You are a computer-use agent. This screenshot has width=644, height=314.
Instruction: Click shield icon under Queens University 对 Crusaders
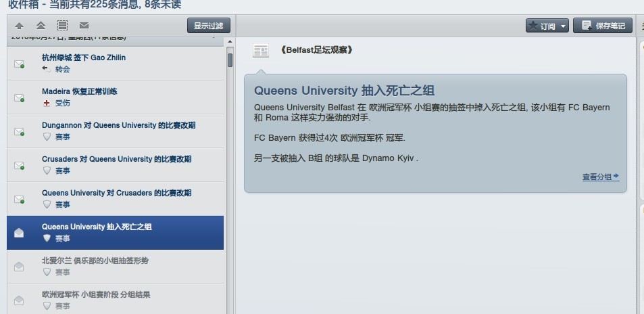tap(47, 204)
